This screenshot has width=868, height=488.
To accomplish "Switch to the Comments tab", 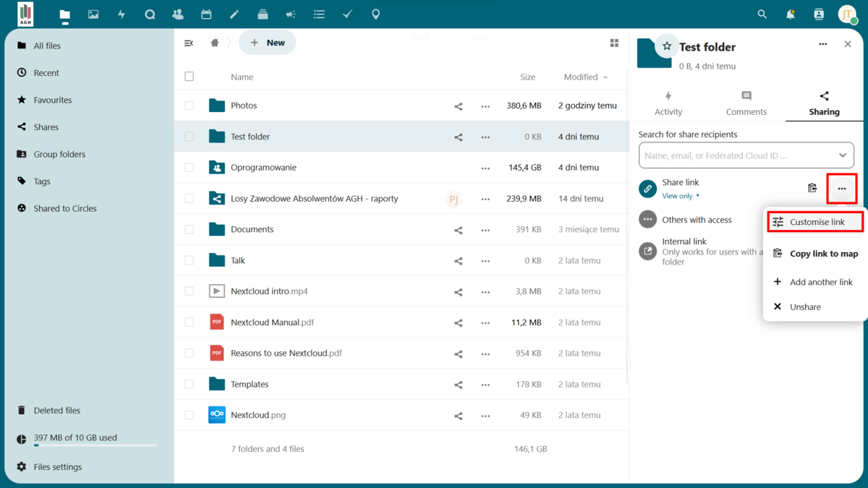I will coord(746,103).
